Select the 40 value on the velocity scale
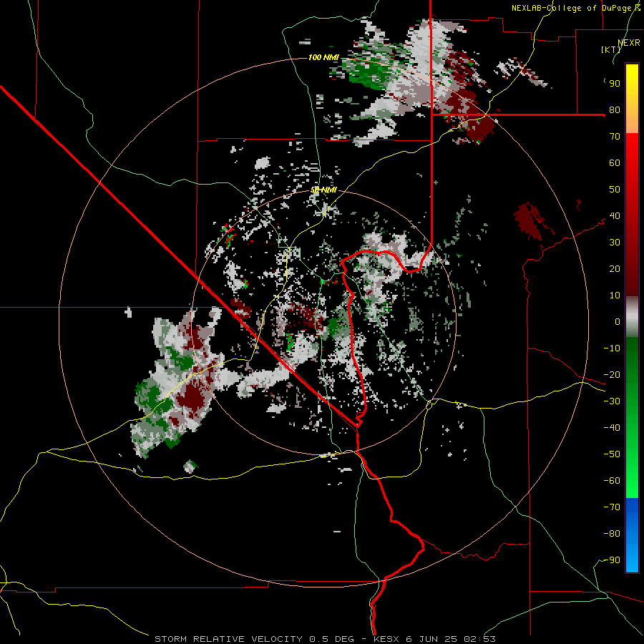644x644 pixels. pos(615,215)
